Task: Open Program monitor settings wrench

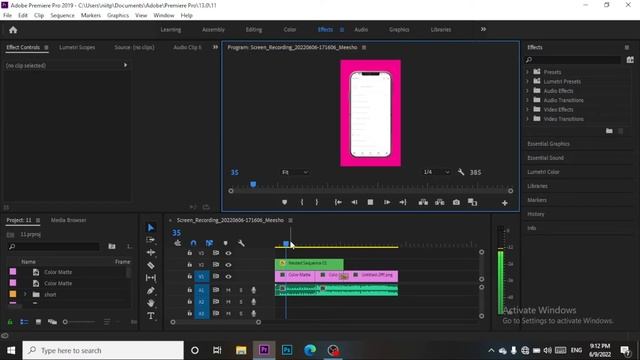Action: (461, 172)
